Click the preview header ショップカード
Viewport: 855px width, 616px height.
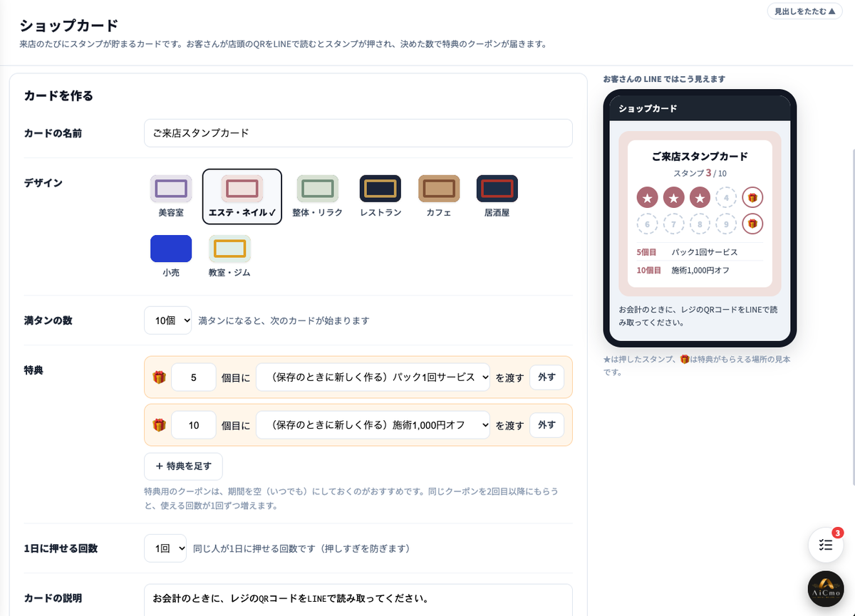coord(648,108)
